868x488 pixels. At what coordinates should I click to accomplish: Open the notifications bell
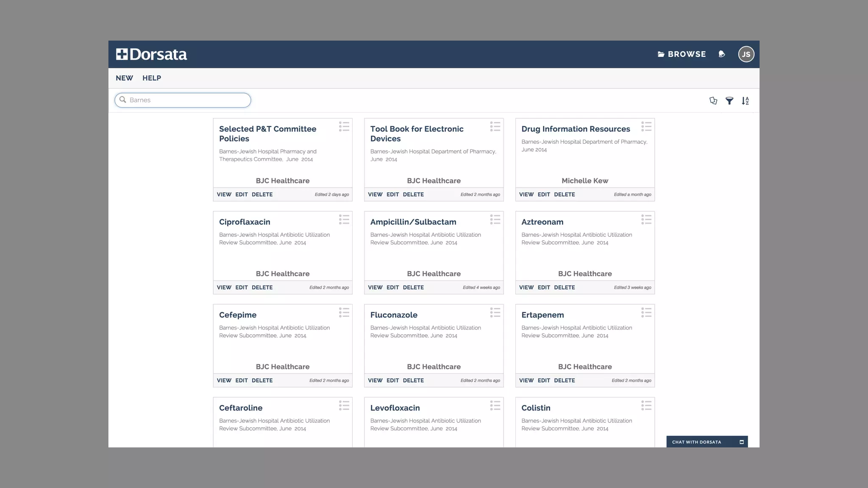coord(722,54)
